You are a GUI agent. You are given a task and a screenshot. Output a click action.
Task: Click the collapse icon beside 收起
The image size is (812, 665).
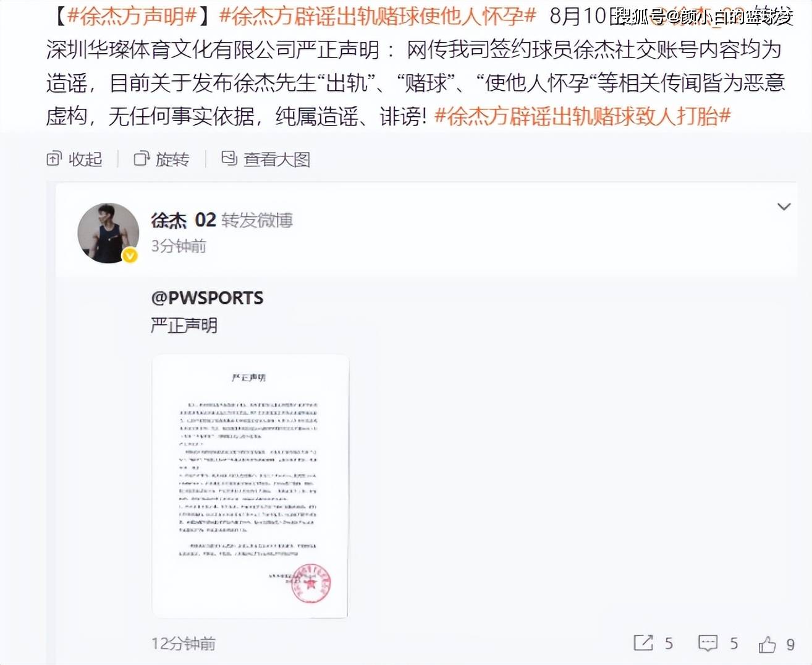(54, 159)
